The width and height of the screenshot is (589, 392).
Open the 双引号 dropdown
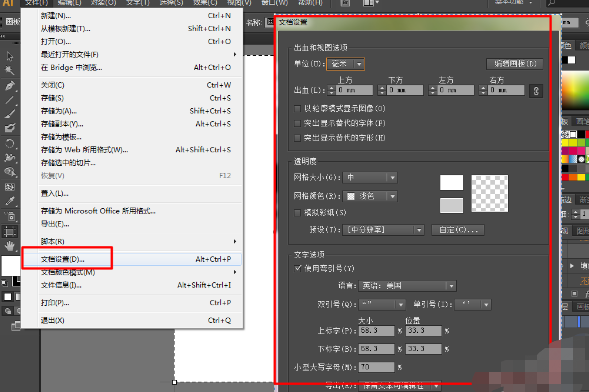point(382,305)
